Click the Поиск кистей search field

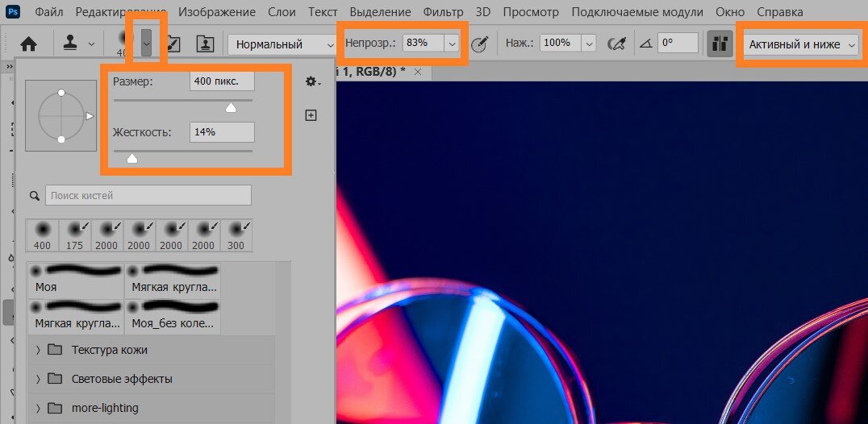point(148,195)
